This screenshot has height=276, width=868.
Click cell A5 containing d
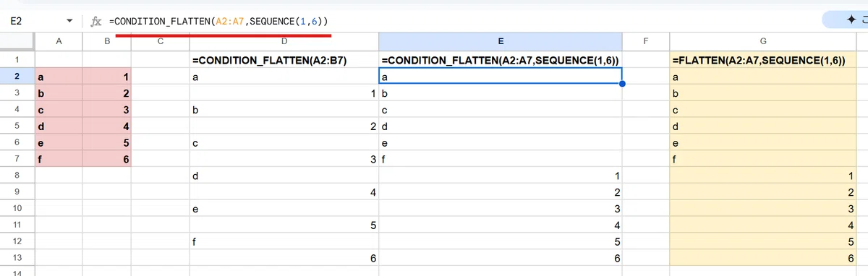click(x=59, y=126)
